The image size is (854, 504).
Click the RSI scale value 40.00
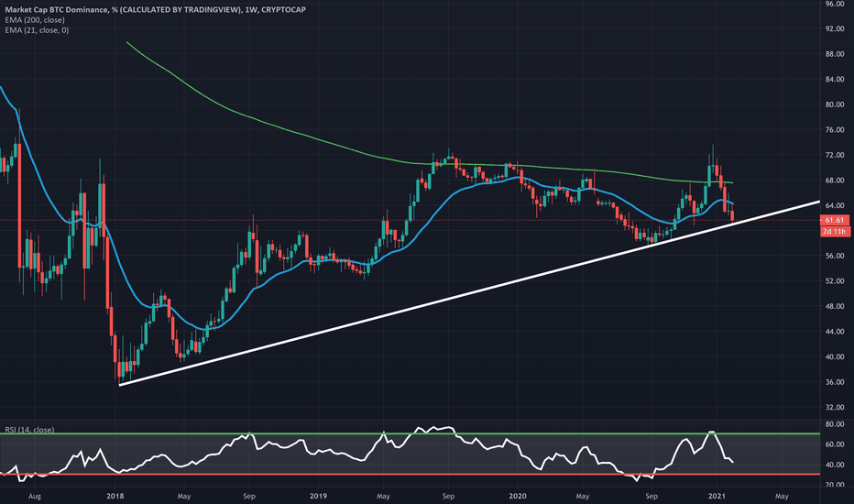[835, 465]
